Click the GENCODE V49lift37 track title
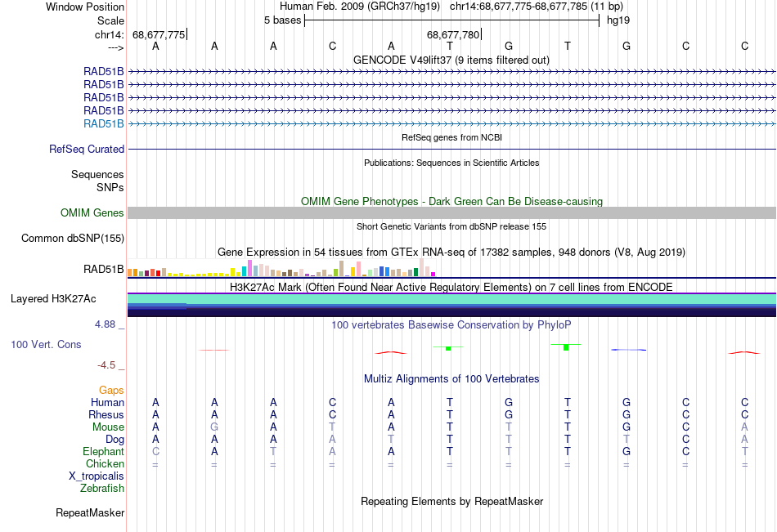The height and width of the screenshot is (532, 777). (451, 60)
